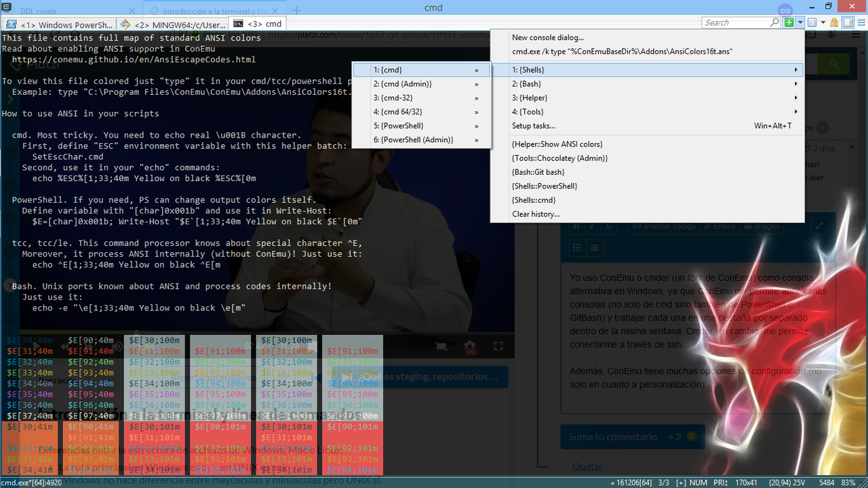Toggle NUM lock indicator in status bar

[x=698, y=483]
